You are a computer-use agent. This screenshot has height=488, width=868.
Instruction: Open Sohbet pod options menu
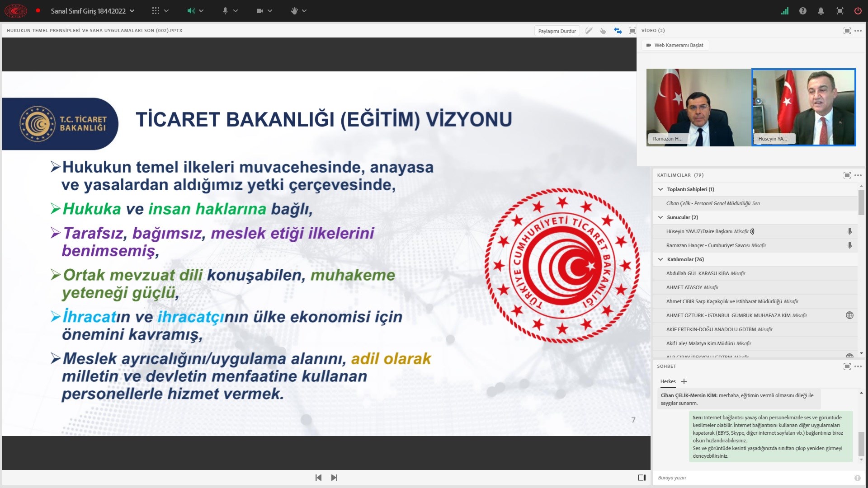click(858, 366)
